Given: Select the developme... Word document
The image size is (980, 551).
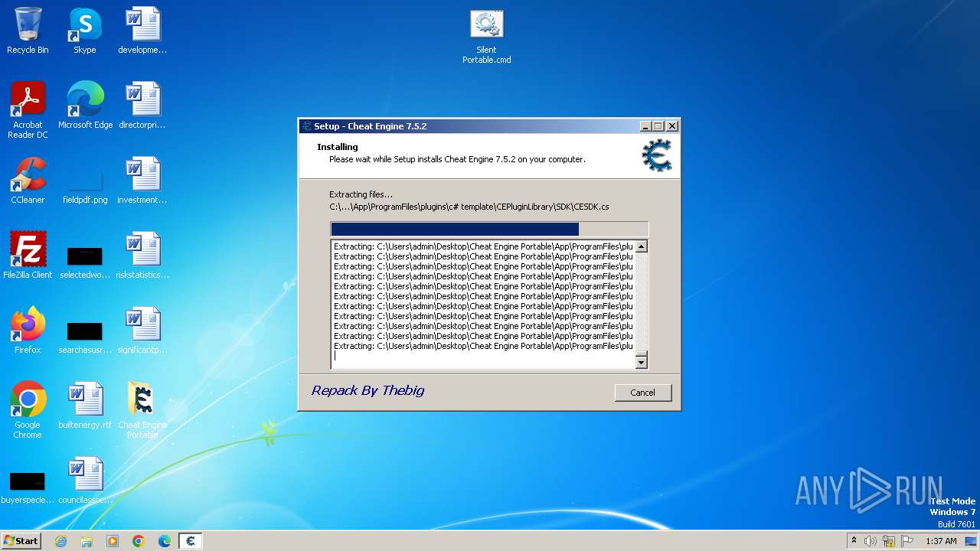Looking at the screenshot, I should coord(142,31).
